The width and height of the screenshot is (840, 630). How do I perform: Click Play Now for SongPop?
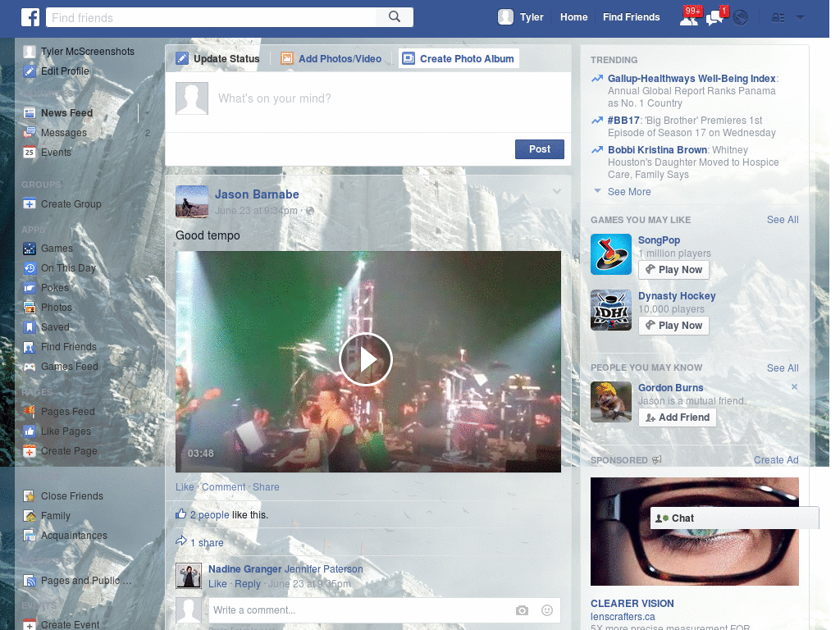(673, 269)
